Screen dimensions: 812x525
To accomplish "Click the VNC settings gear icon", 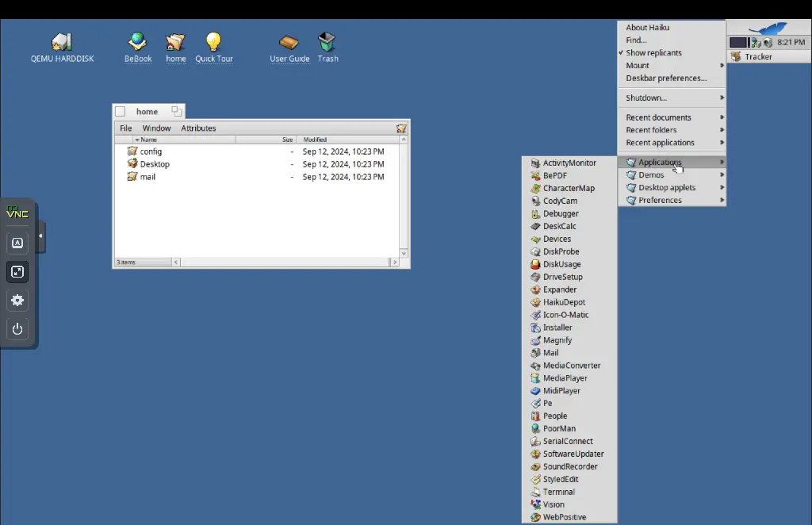I will tap(17, 301).
